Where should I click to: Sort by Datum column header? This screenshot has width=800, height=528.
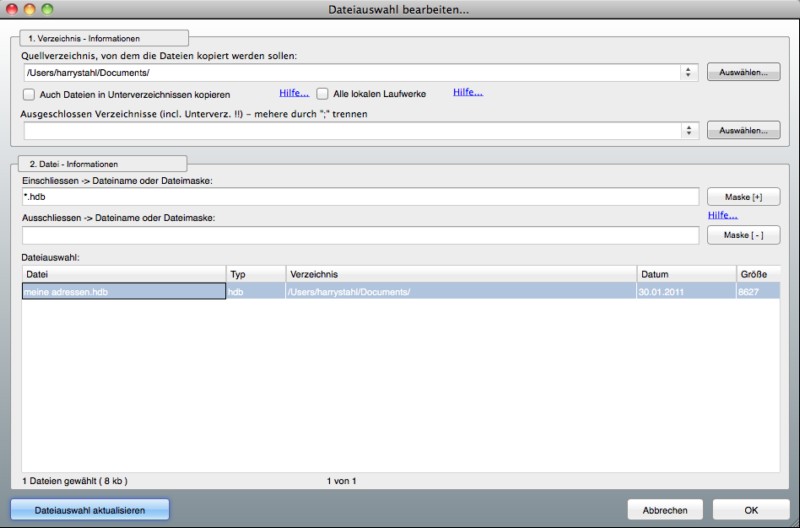685,274
